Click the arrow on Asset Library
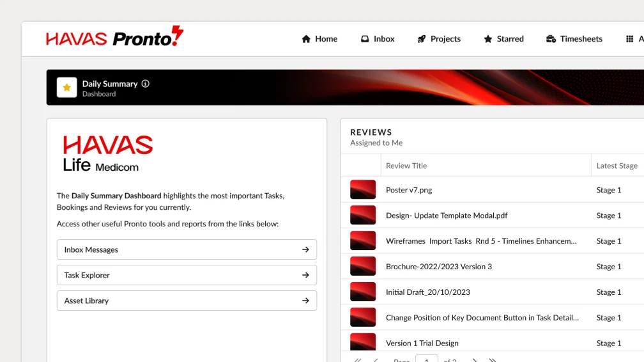This screenshot has width=644, height=362. [305, 301]
